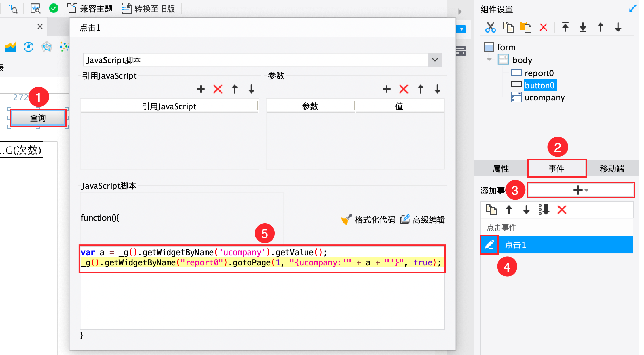This screenshot has width=644, height=355.
Task: Move selected event down
Action: [x=526, y=210]
